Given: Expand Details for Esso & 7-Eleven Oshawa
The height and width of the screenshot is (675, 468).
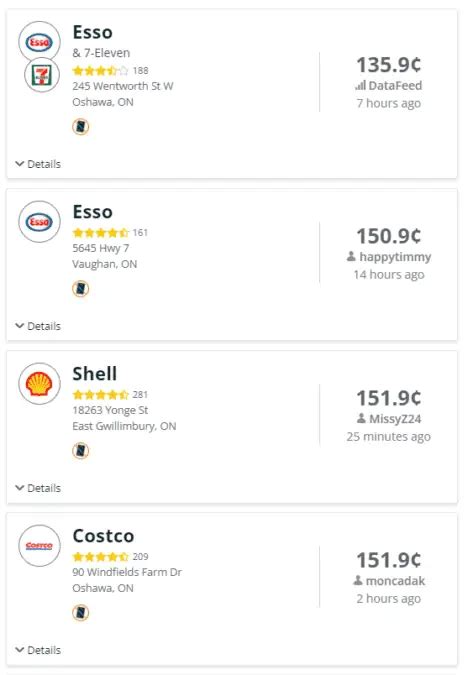Looking at the screenshot, I should pyautogui.click(x=38, y=164).
